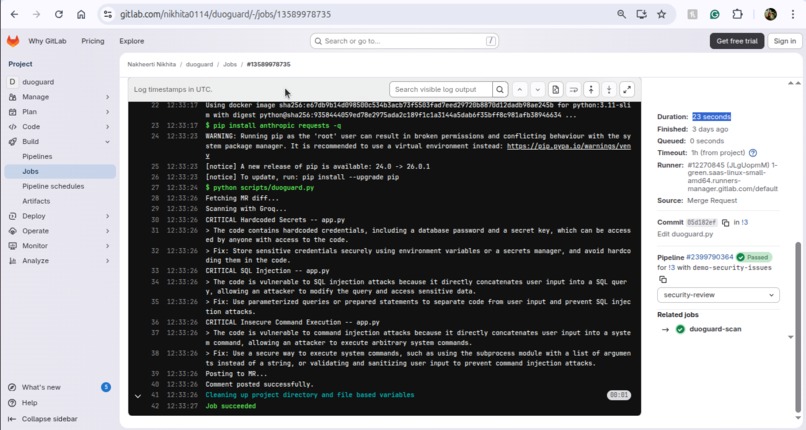Expand the Analyze sidebar section
This screenshot has width=806, height=430.
(x=60, y=260)
